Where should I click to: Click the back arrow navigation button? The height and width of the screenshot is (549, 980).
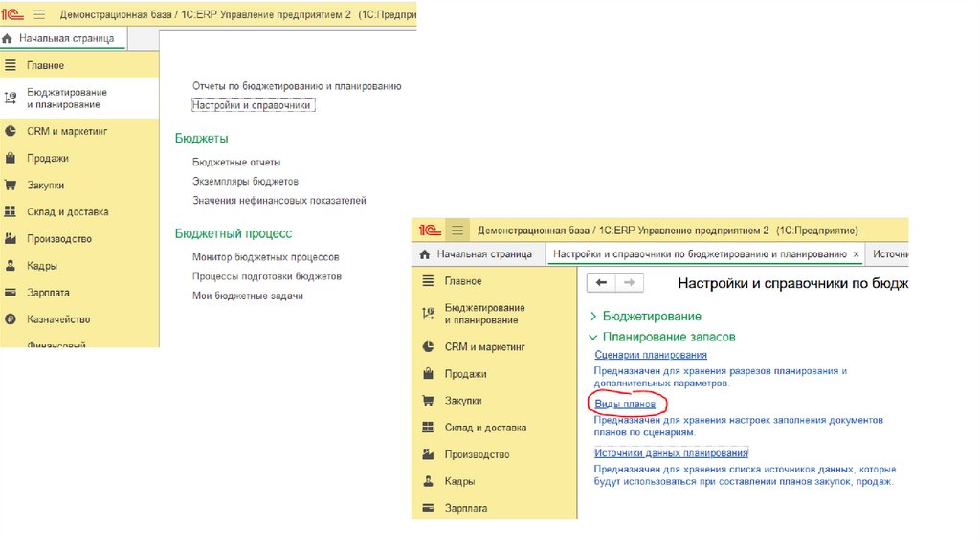point(601,282)
